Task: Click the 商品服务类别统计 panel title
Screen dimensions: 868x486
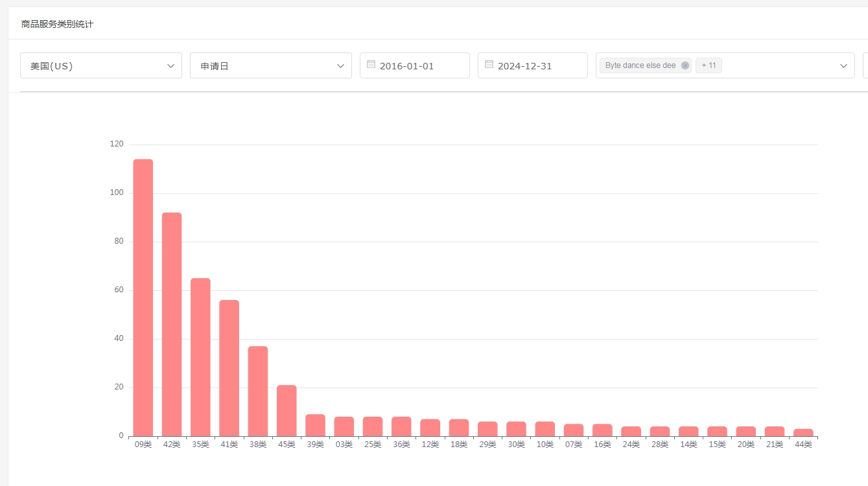Action: [57, 24]
